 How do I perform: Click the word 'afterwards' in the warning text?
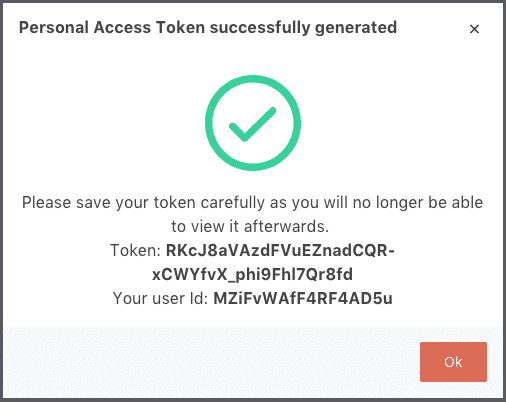284,227
